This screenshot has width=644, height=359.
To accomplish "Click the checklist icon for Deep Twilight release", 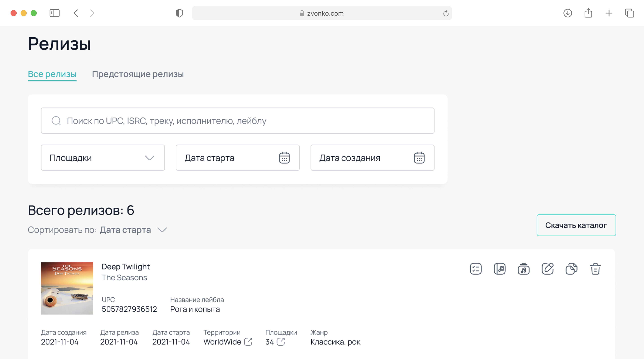I will pyautogui.click(x=475, y=269).
